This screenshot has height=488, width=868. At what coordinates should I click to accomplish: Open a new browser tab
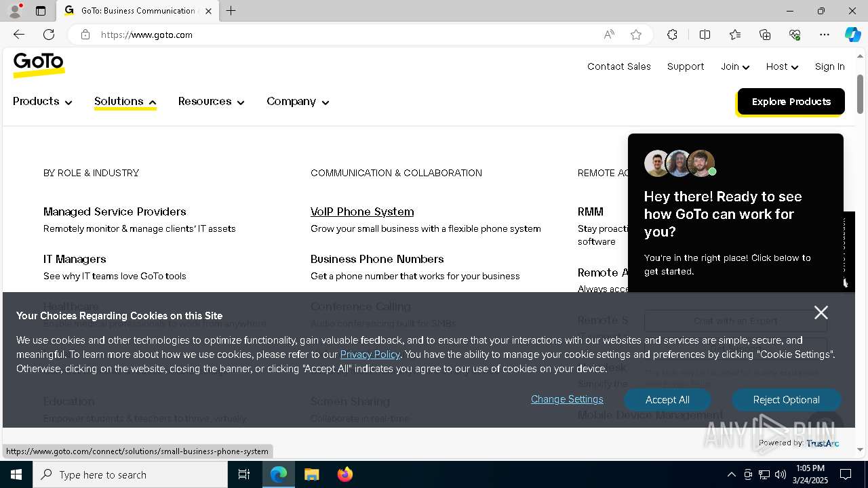pos(231,11)
